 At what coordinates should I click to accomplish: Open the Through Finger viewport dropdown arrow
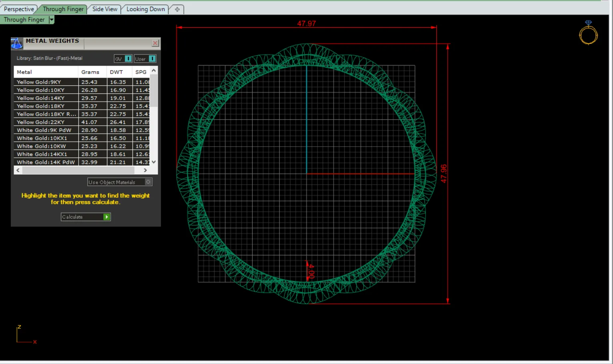point(51,20)
